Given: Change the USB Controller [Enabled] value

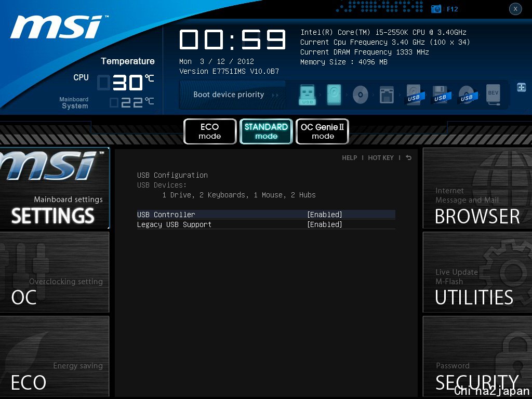Looking at the screenshot, I should click(x=325, y=215).
